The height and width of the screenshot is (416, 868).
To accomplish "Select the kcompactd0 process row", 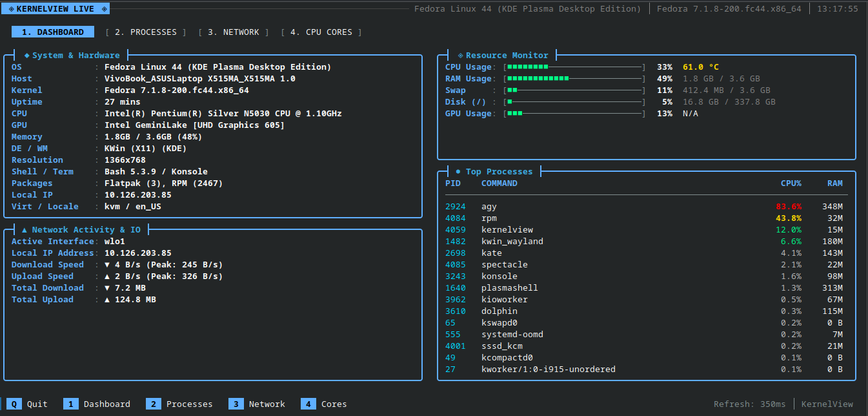I will pyautogui.click(x=644, y=357).
